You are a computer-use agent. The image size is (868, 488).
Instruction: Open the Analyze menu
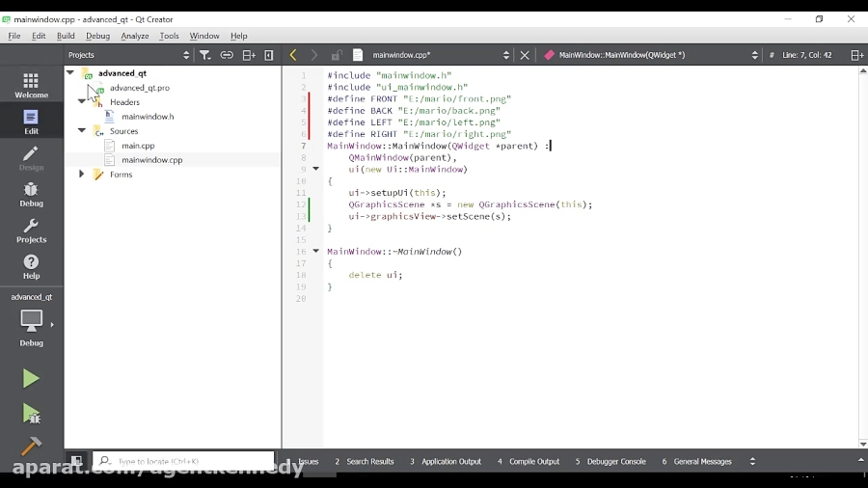pos(134,36)
